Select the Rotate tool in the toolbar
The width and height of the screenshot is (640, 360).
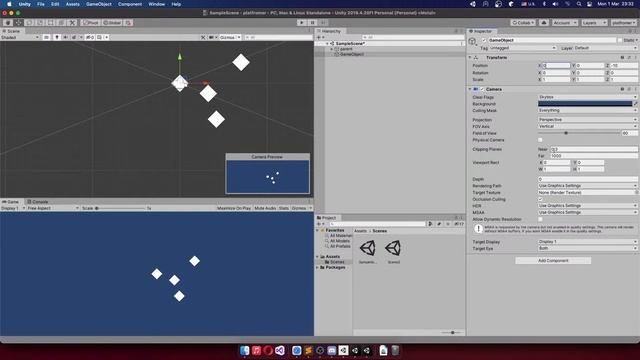click(29, 22)
